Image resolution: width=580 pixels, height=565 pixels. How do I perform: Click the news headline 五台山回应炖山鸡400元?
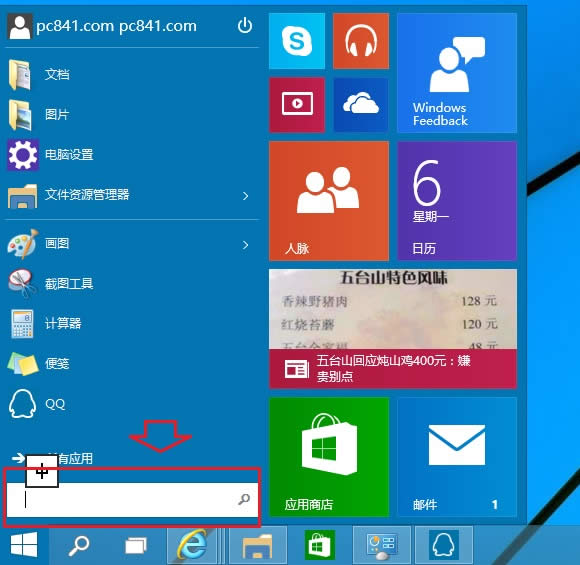tap(393, 369)
